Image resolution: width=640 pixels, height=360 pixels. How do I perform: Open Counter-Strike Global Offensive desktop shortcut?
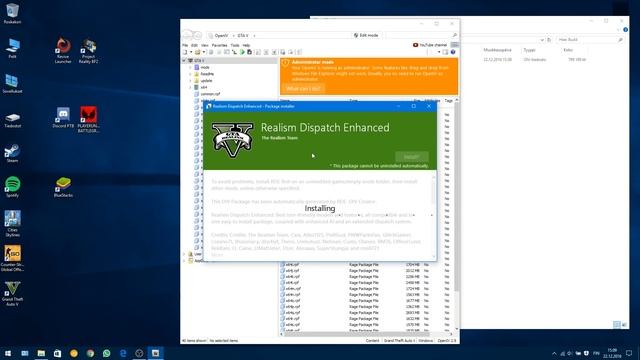coord(12,258)
